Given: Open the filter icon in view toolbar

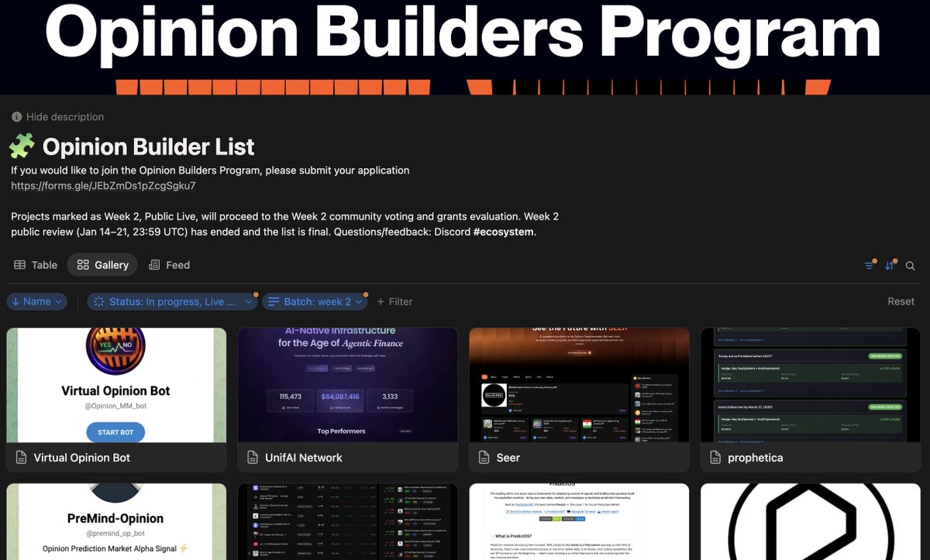Looking at the screenshot, I should (x=869, y=266).
